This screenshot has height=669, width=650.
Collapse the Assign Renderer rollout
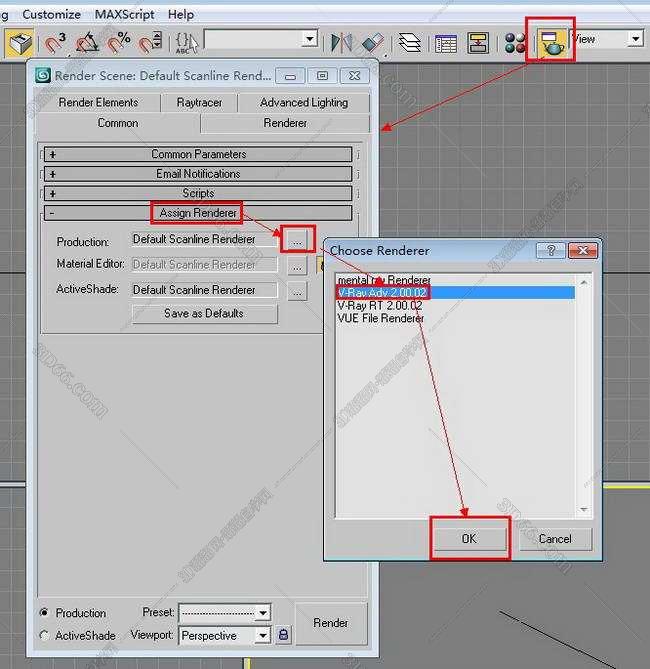(198, 213)
